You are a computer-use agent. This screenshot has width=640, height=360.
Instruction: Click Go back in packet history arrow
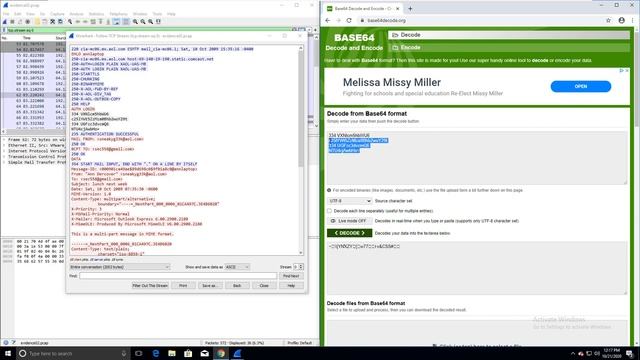pos(78,22)
